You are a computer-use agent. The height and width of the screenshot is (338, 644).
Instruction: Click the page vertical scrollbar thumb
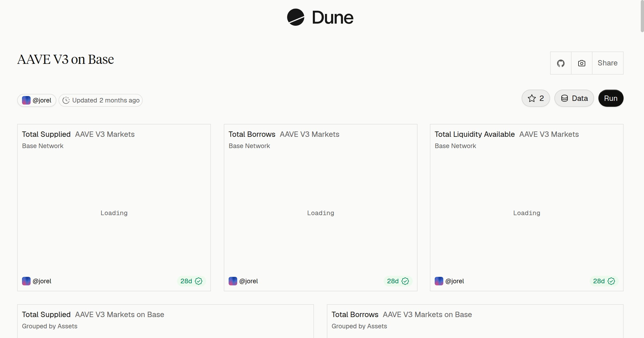pos(642,16)
